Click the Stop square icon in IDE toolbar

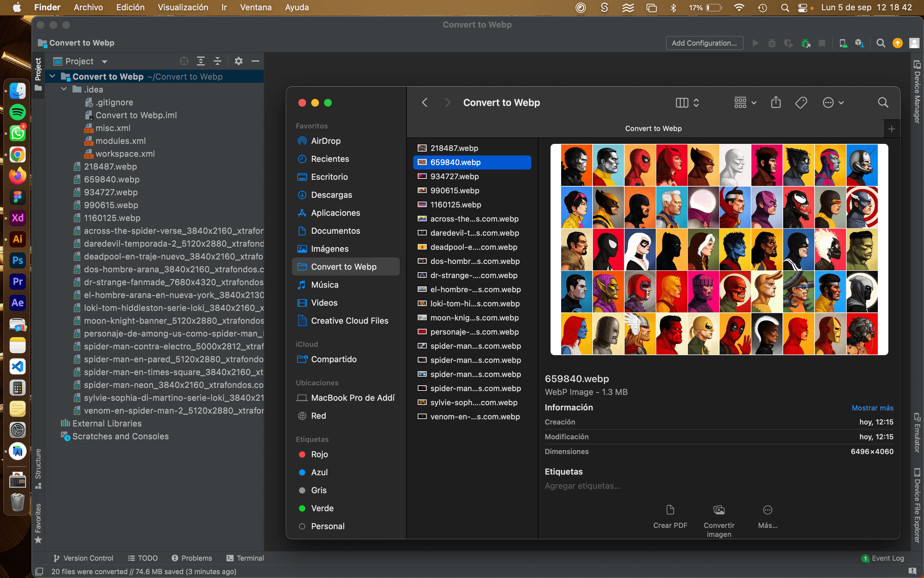[x=822, y=43]
